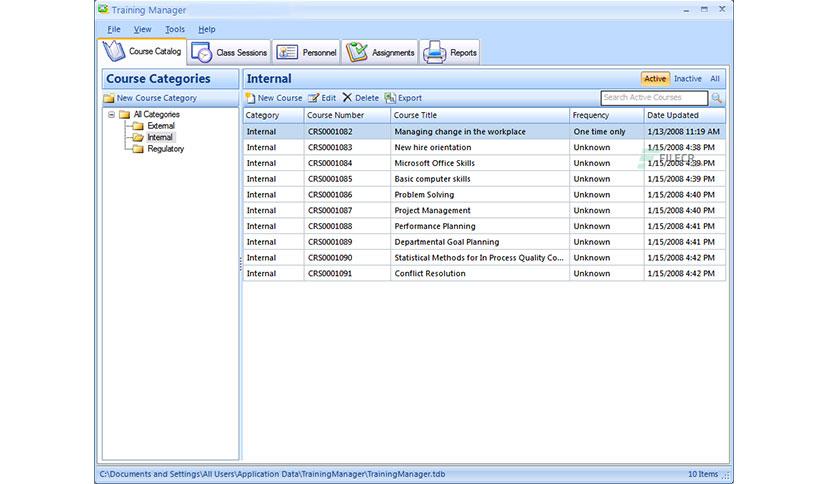Click course number CRS0001085
The width and height of the screenshot is (836, 484).
[330, 179]
